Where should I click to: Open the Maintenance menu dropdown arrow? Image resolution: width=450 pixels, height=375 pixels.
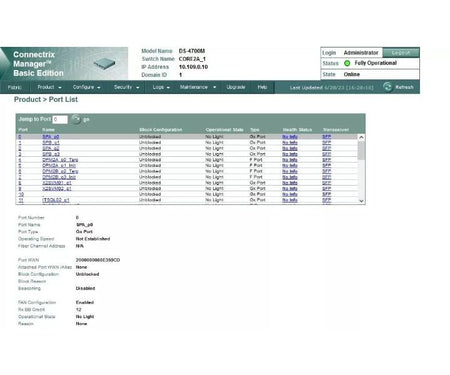215,87
